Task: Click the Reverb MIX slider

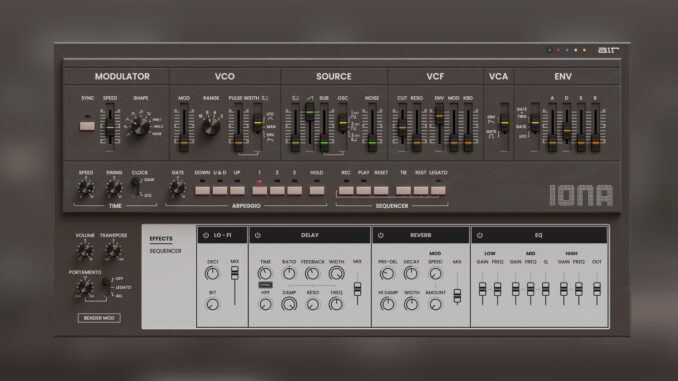Action: click(457, 295)
